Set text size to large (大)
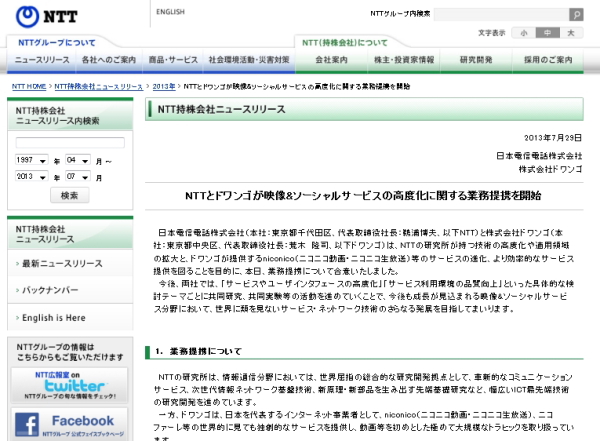The width and height of the screenshot is (600, 441). 571,33
